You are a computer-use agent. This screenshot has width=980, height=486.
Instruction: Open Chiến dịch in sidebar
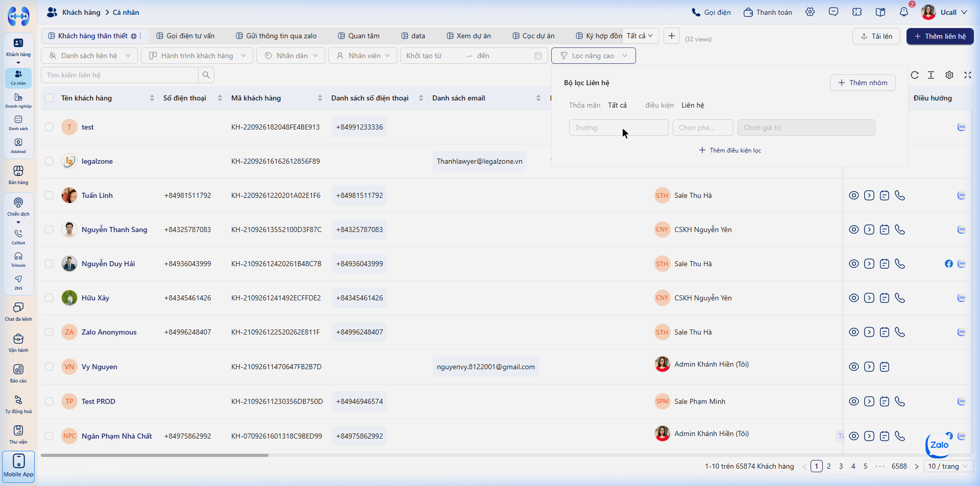(18, 207)
